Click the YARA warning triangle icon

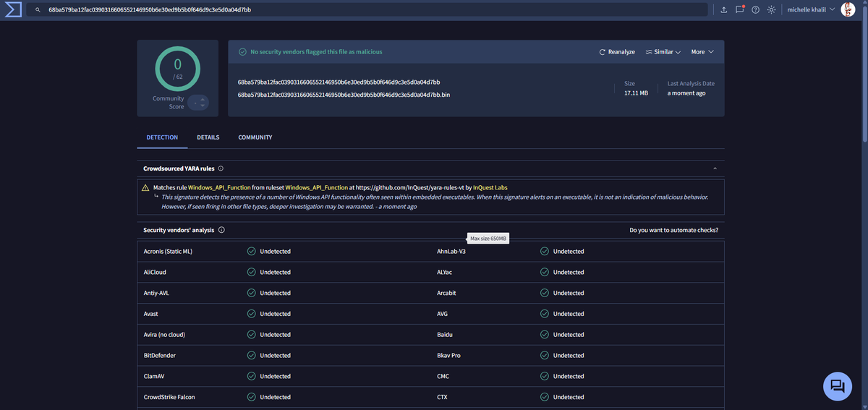tap(145, 188)
